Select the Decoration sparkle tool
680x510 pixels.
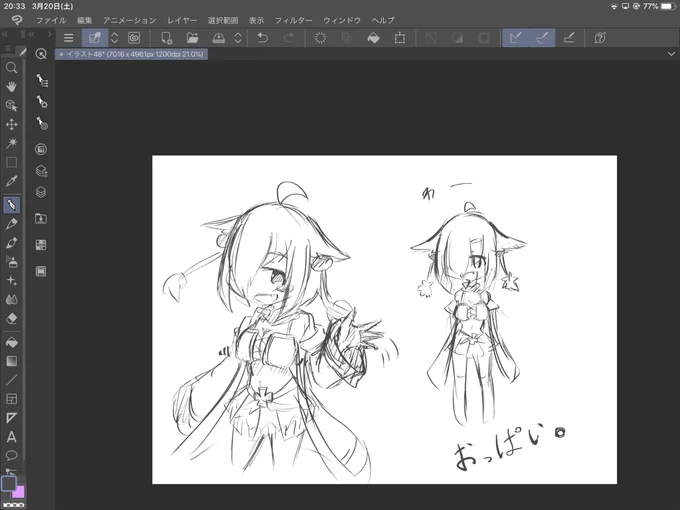pyautogui.click(x=12, y=281)
